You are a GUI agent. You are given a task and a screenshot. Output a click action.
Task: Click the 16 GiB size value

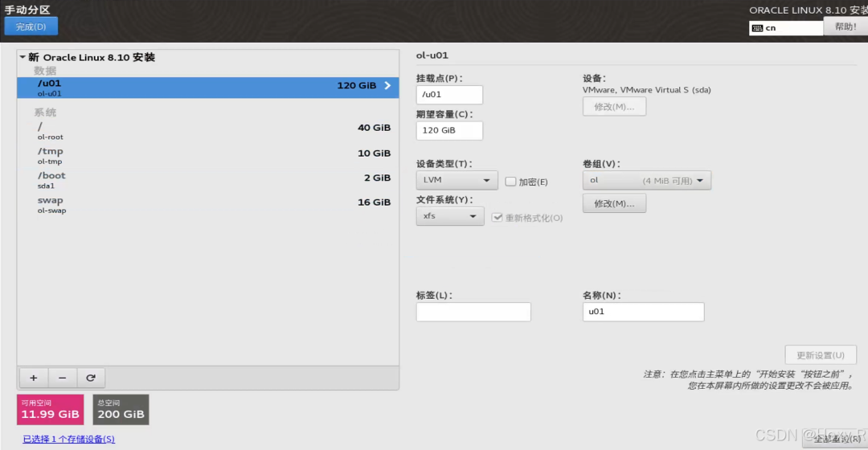(x=375, y=202)
